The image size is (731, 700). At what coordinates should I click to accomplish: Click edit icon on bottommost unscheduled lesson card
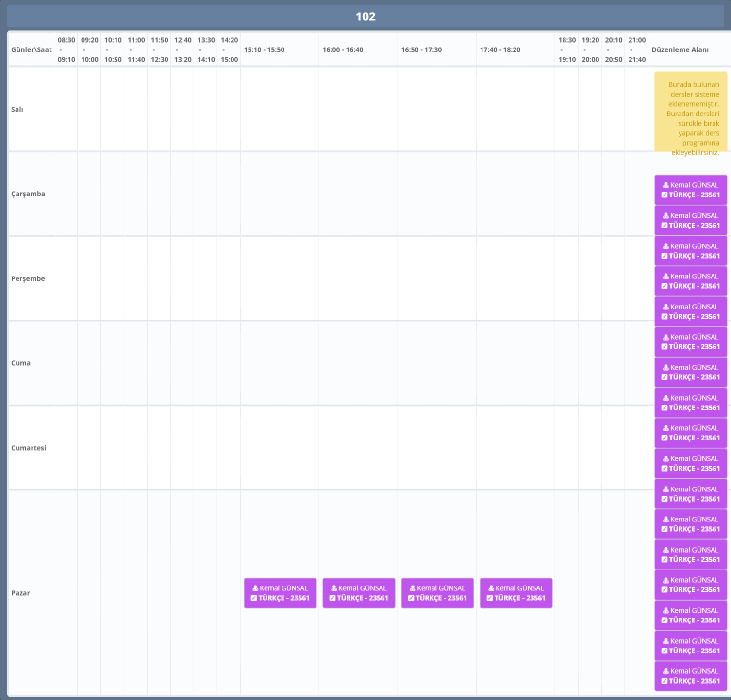coord(665,681)
